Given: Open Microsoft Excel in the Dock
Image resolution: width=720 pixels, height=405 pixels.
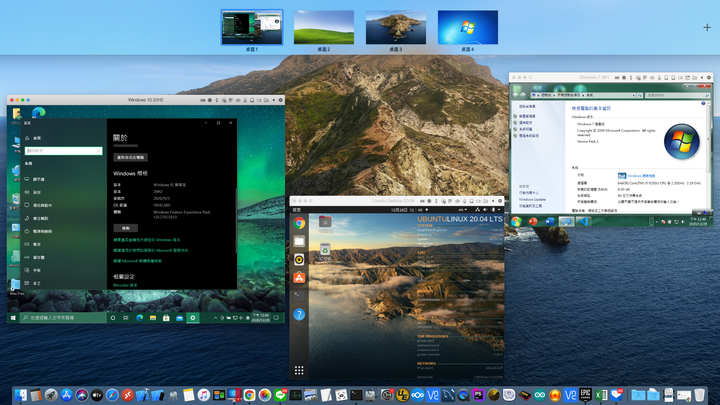Looking at the screenshot, I should (x=601, y=395).
